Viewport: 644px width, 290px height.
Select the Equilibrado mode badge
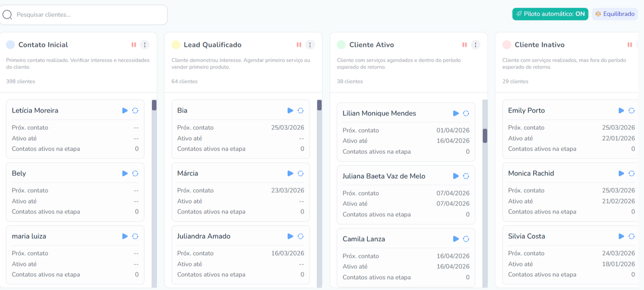click(615, 14)
